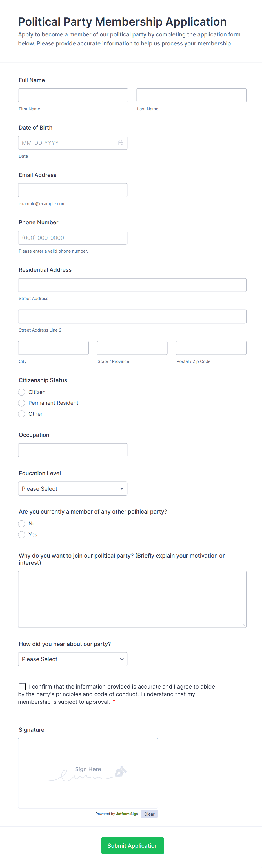262x868 pixels.
Task: Click the Email Address field
Action: click(73, 190)
